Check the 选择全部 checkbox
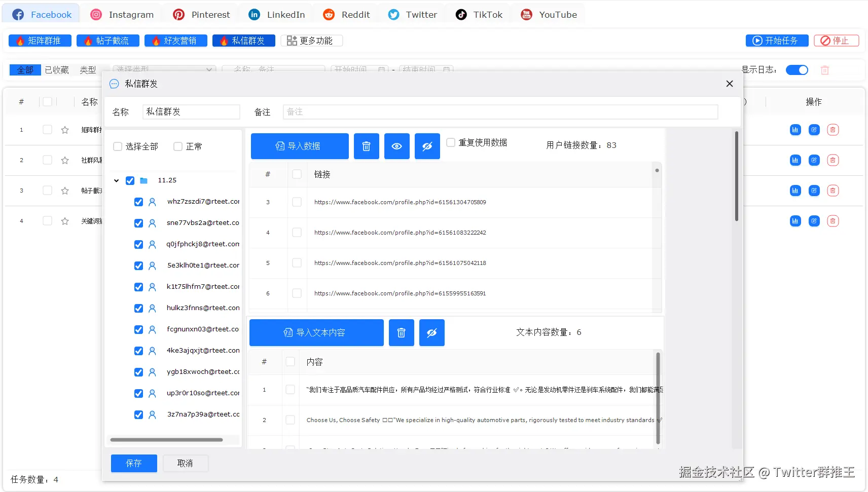Image resolution: width=868 pixels, height=492 pixels. tap(117, 146)
